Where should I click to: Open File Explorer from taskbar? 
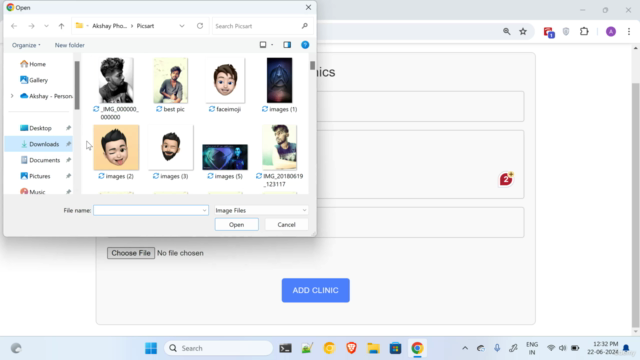click(x=373, y=348)
